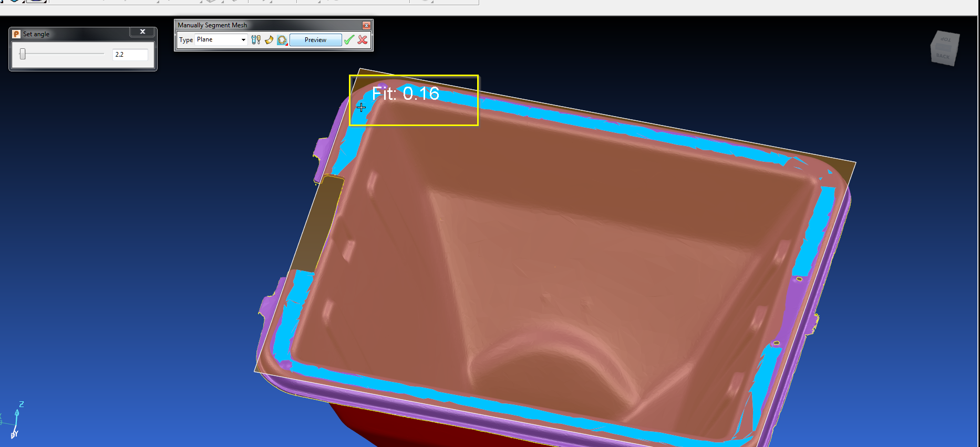
Task: Click the yellow curved surface icon
Action: pyautogui.click(x=269, y=40)
